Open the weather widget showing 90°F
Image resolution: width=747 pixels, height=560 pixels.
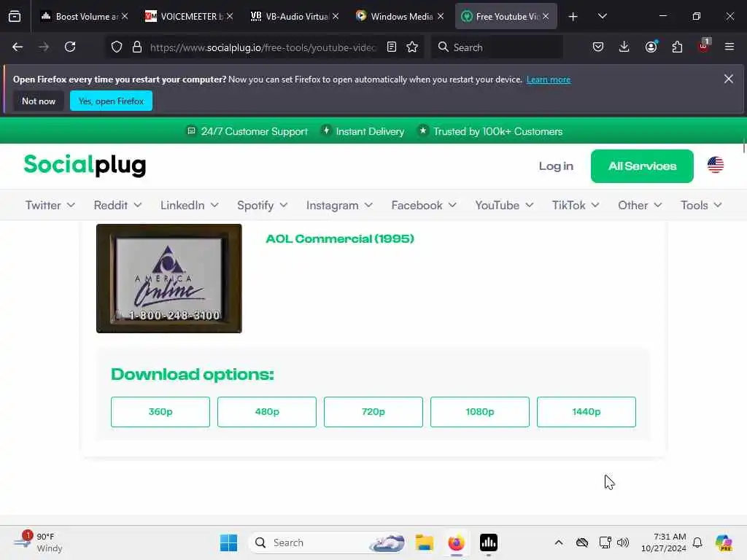click(x=38, y=542)
